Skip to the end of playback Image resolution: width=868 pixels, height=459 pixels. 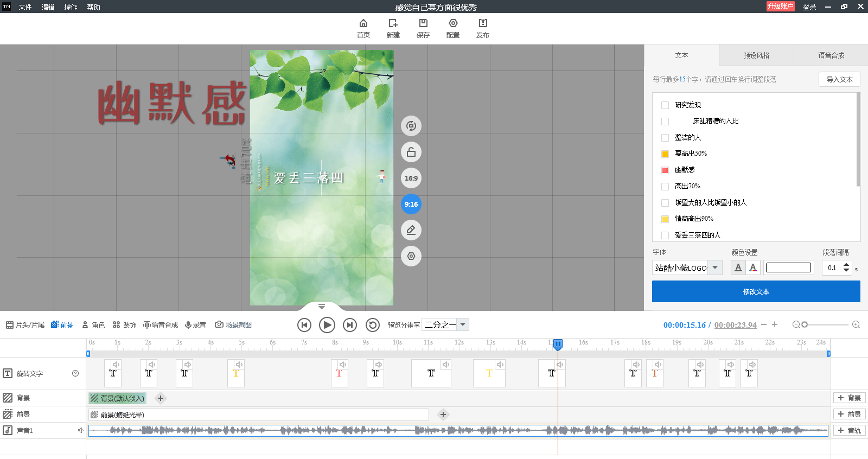(x=350, y=325)
